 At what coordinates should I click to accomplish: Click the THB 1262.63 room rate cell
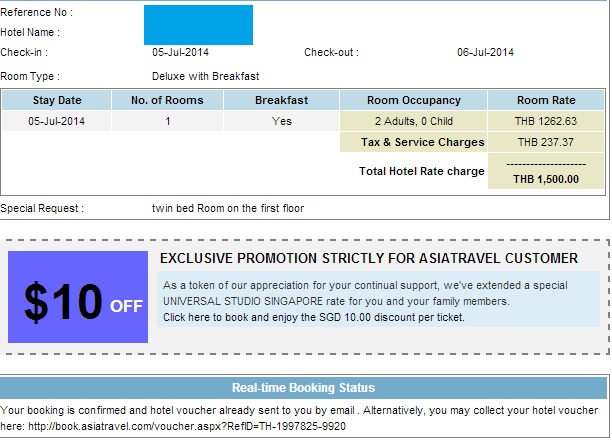(x=546, y=121)
